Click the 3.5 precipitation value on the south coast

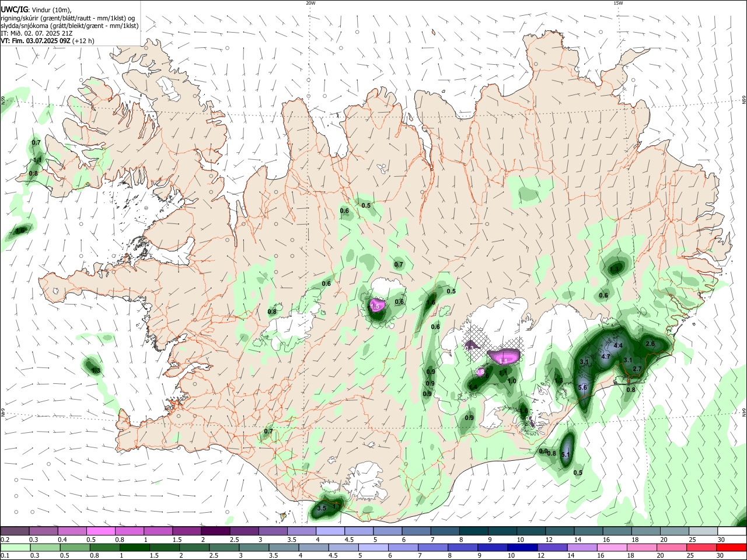(x=321, y=509)
